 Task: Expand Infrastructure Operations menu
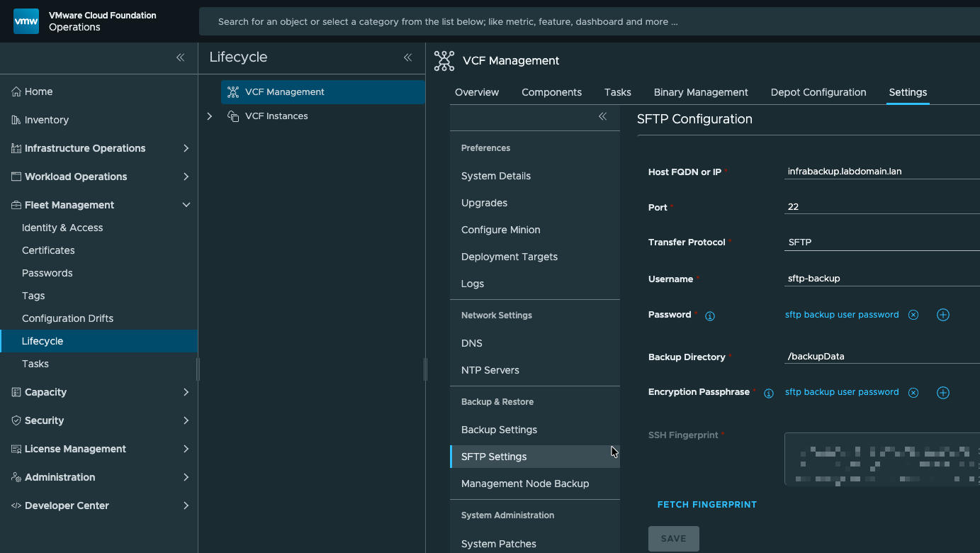(x=186, y=148)
